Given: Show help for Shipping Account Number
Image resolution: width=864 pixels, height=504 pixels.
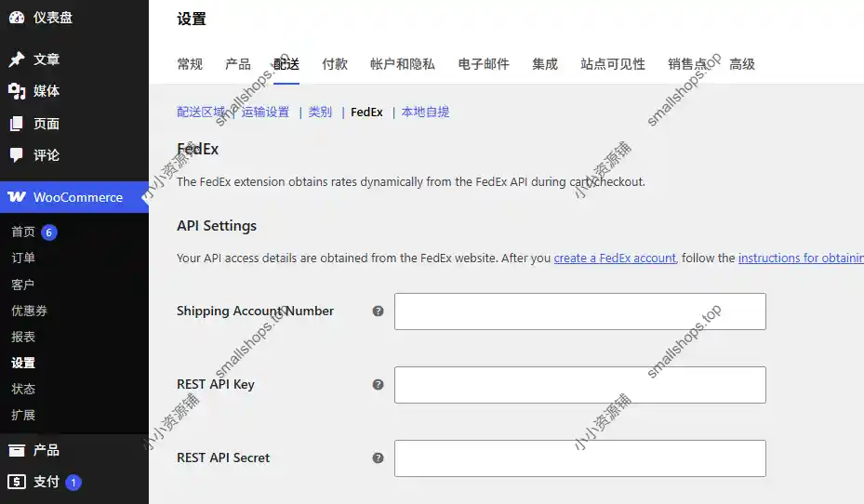Looking at the screenshot, I should [x=378, y=312].
